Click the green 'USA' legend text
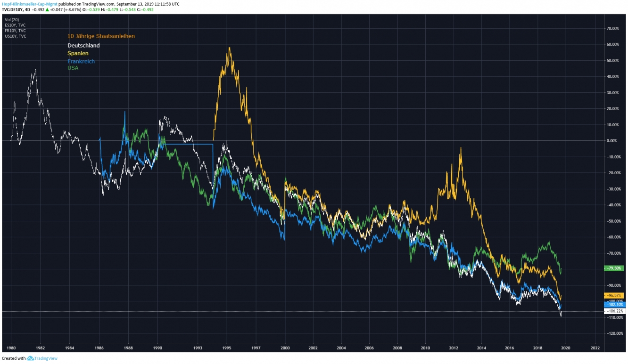This screenshot has width=628, height=364. coord(73,68)
